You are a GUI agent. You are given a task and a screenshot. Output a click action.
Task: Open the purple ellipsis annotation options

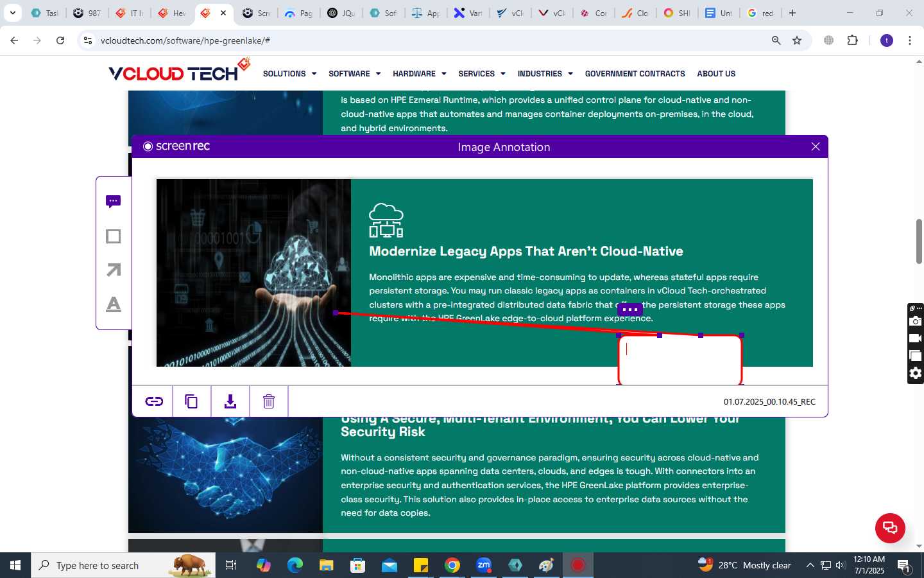pyautogui.click(x=629, y=310)
